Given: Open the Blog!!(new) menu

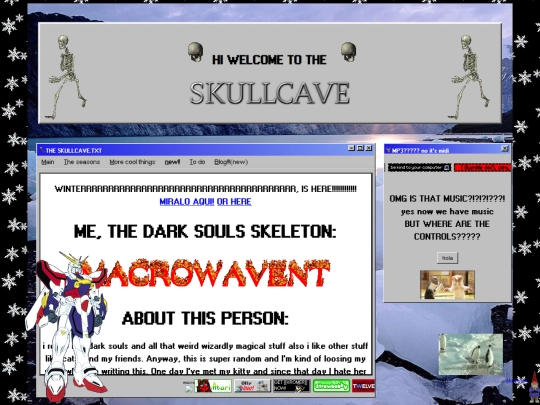Looking at the screenshot, I should pyautogui.click(x=231, y=162).
